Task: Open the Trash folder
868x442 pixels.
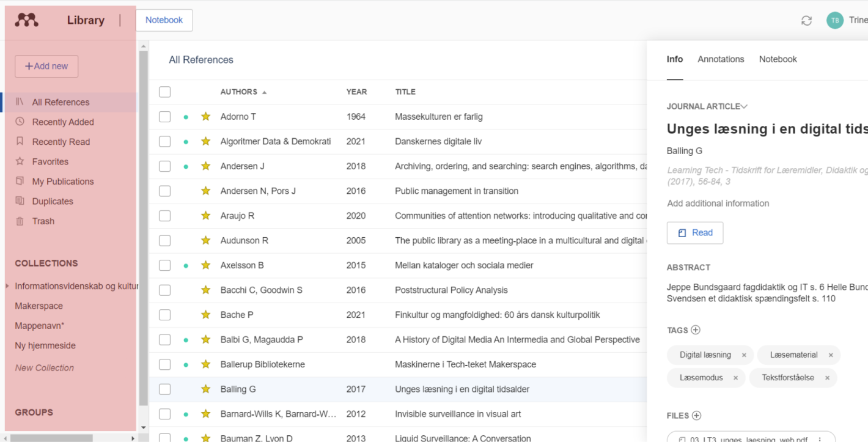Action: (x=43, y=221)
